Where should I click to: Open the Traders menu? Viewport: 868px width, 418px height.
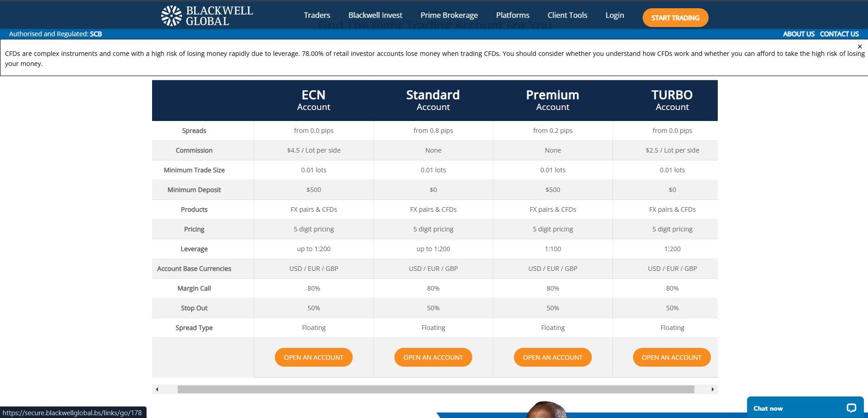pos(317,15)
